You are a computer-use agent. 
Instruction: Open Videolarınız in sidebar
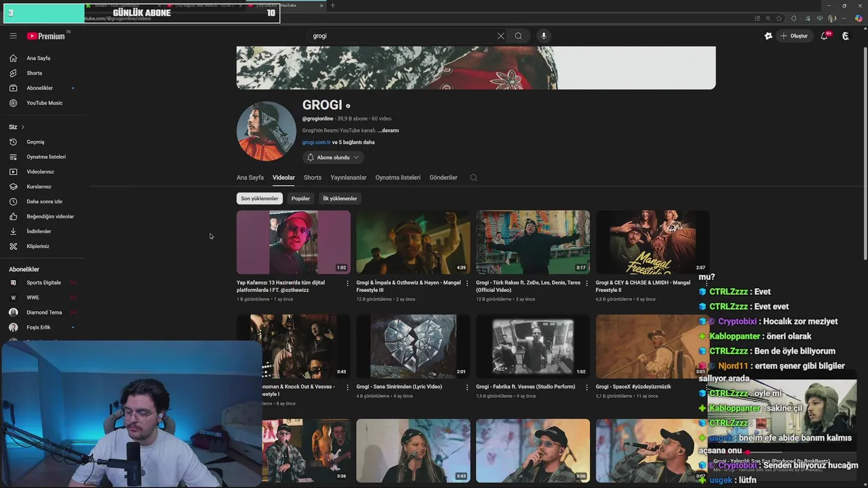pyautogui.click(x=40, y=172)
